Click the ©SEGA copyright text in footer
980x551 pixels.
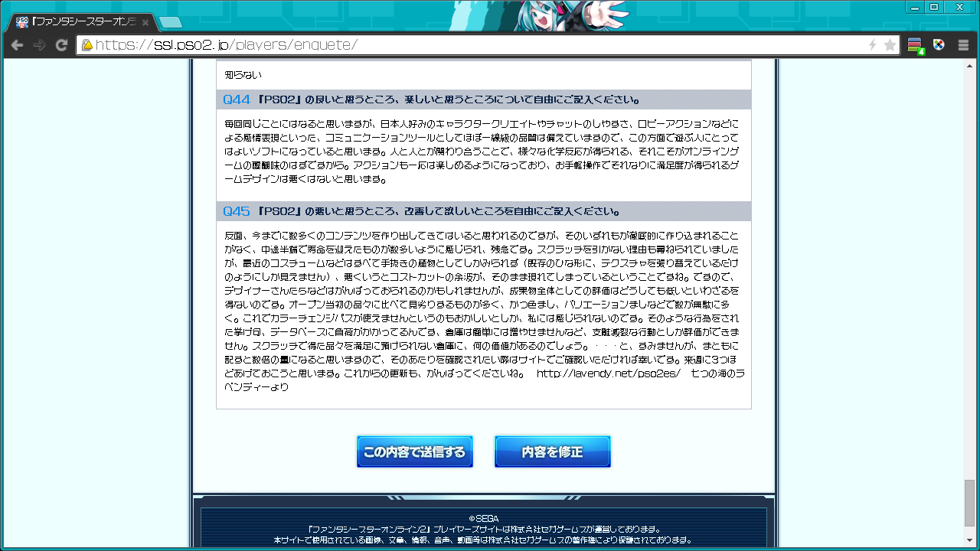click(x=484, y=518)
